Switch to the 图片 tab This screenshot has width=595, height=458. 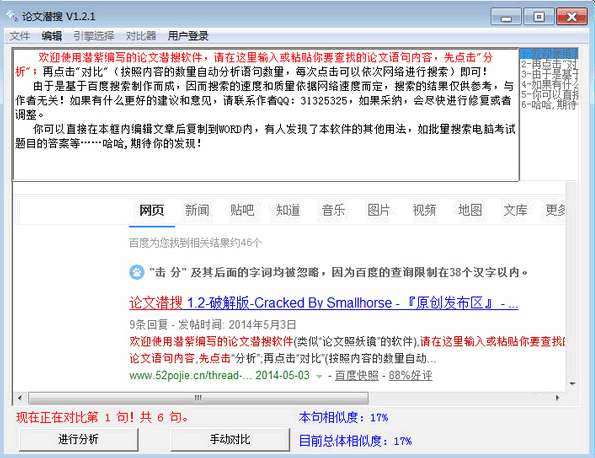coord(378,210)
